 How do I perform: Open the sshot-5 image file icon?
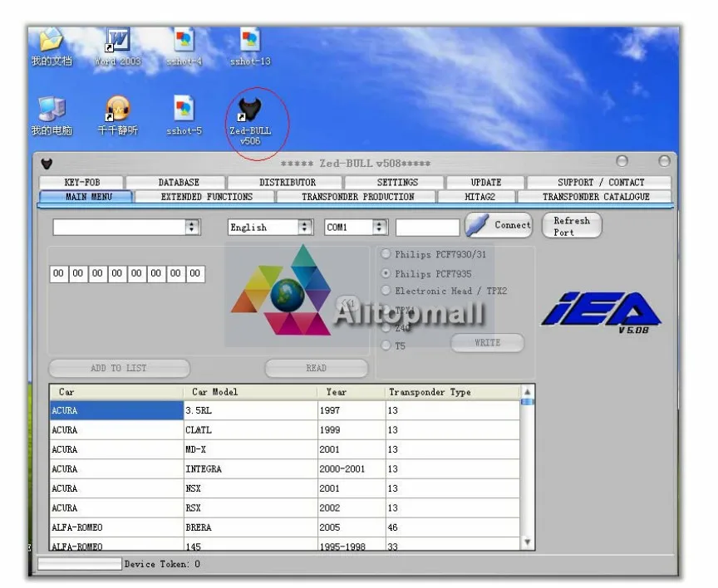click(x=184, y=115)
